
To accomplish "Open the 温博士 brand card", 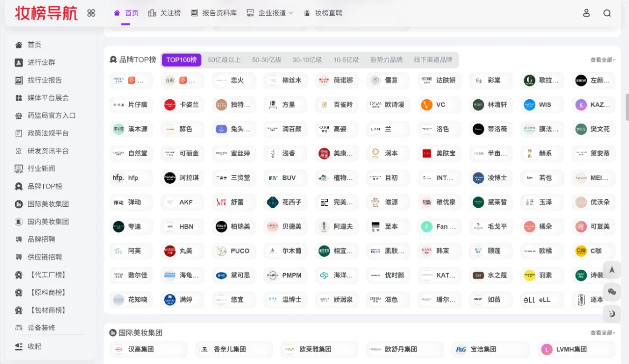I will [286, 300].
